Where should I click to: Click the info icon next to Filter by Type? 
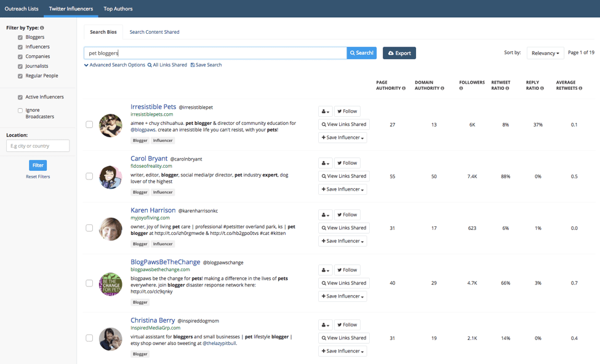[42, 28]
